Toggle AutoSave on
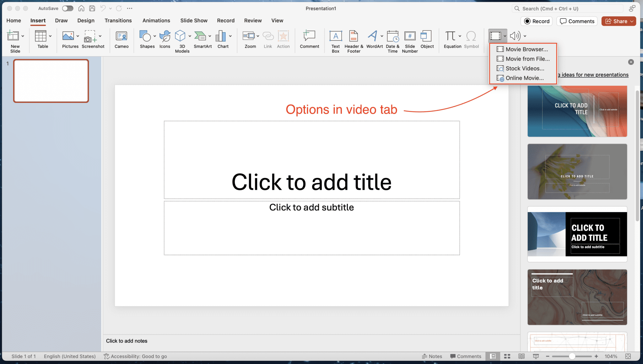This screenshot has height=364, width=643. (x=68, y=8)
